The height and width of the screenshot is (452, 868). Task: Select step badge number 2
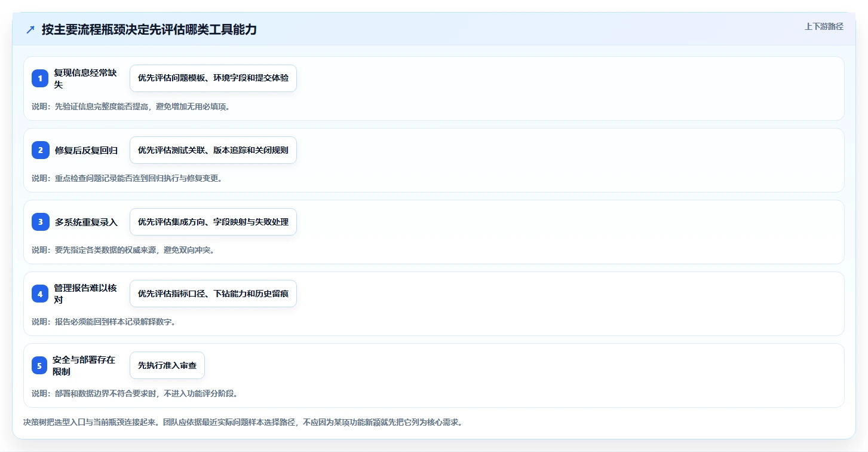pos(40,150)
